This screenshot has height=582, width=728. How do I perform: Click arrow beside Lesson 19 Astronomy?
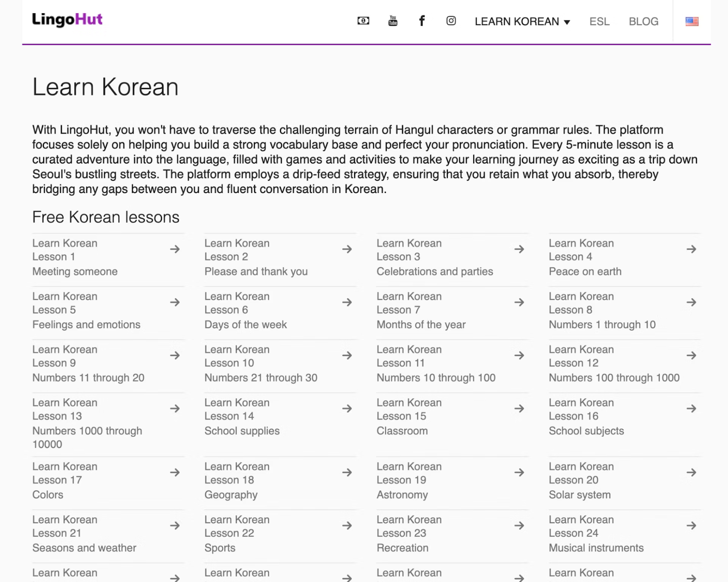(x=519, y=472)
